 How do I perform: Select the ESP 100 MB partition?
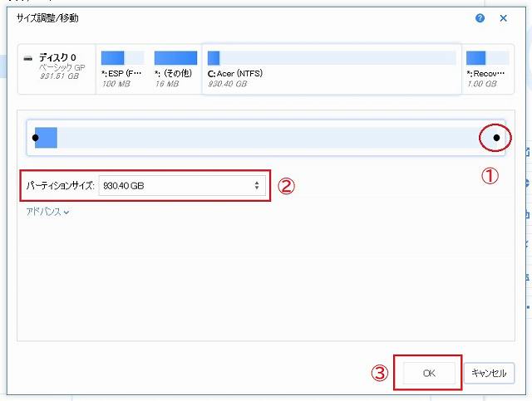pyautogui.click(x=122, y=69)
